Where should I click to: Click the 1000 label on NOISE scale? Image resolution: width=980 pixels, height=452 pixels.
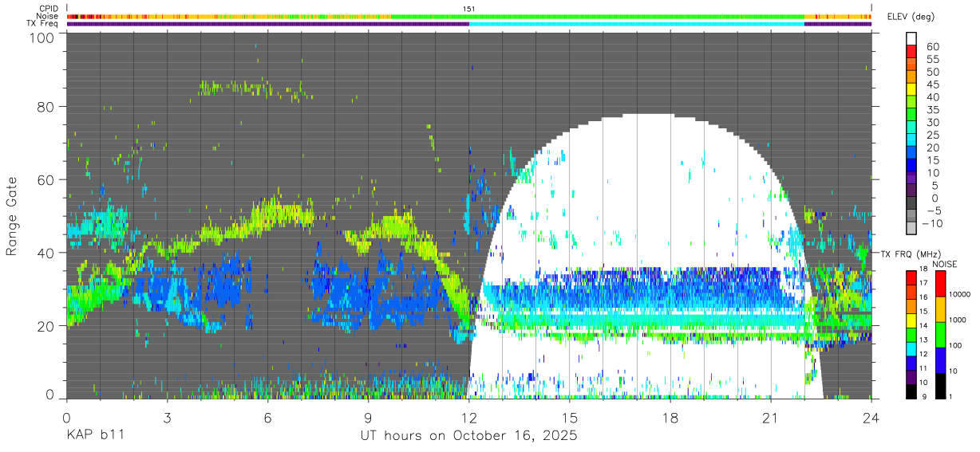tap(957, 320)
